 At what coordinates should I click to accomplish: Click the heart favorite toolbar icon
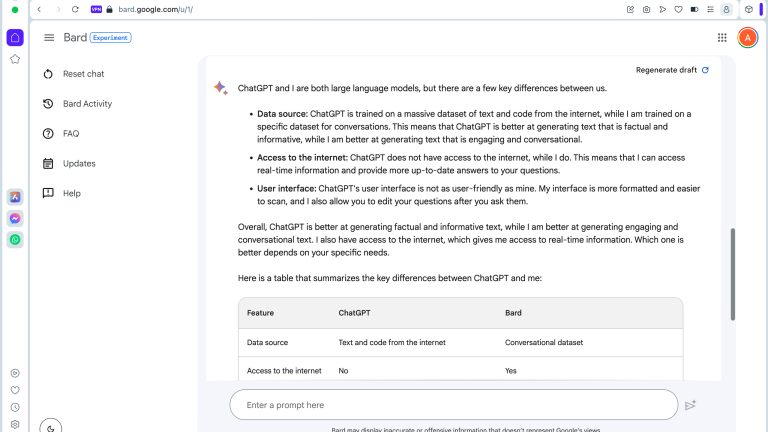(678, 9)
